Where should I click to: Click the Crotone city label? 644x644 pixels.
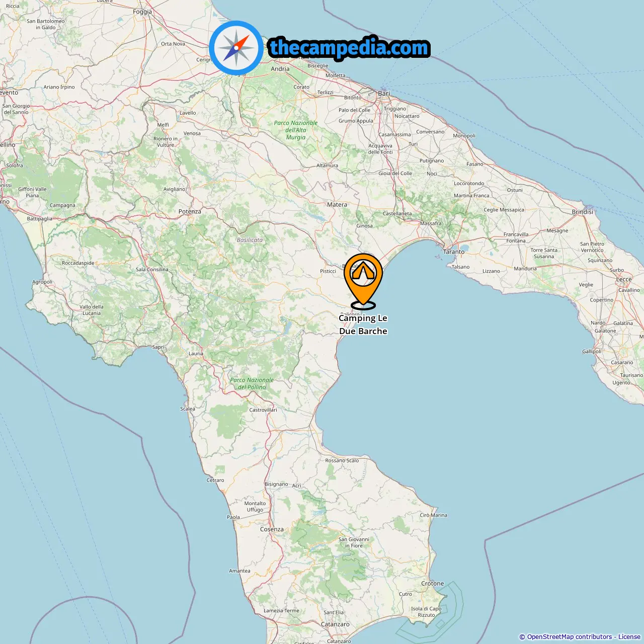433,584
